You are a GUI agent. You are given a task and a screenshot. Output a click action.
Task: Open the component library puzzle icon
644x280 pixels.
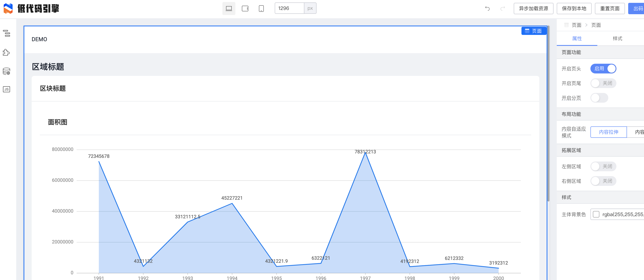[x=6, y=52]
